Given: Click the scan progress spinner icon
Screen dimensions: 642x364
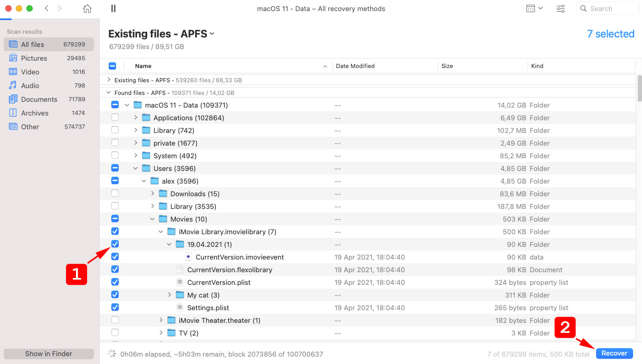Looking at the screenshot, I should [112, 354].
